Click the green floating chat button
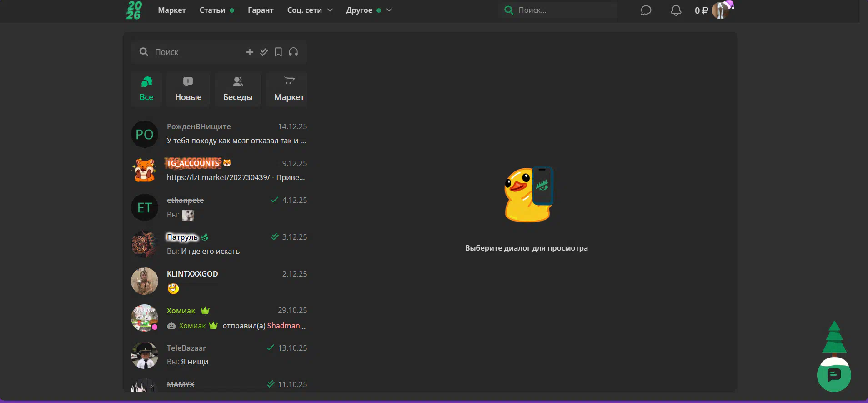Image resolution: width=868 pixels, height=403 pixels. 833,375
